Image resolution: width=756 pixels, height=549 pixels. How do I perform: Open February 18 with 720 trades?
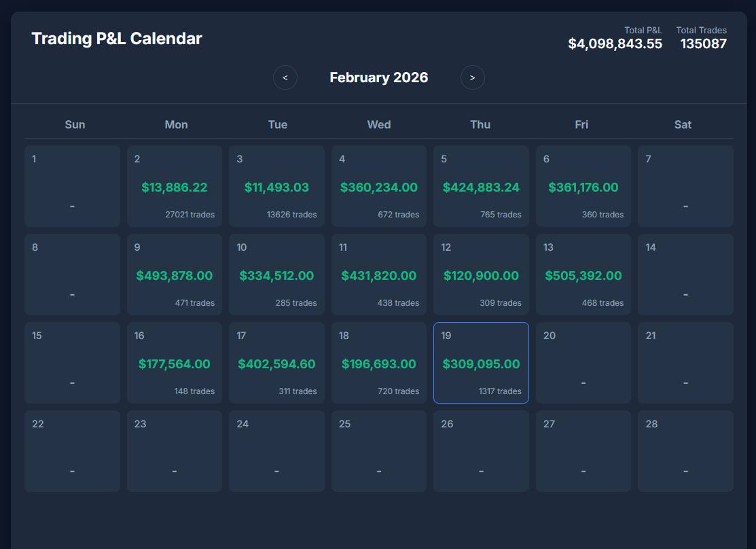click(379, 363)
